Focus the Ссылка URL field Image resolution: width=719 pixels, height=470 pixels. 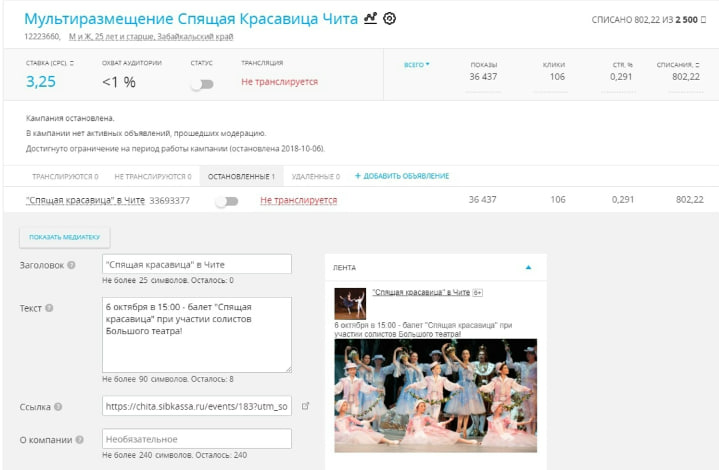click(x=197, y=406)
